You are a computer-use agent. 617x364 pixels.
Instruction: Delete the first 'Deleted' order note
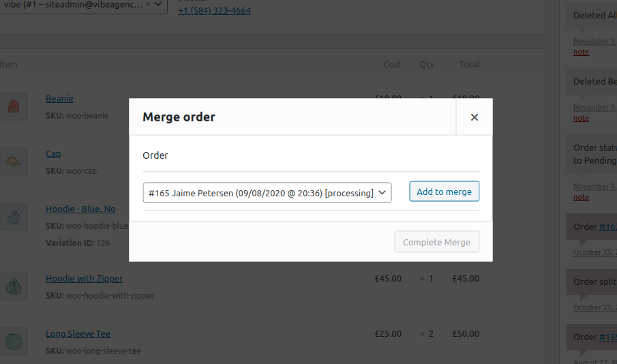point(581,52)
